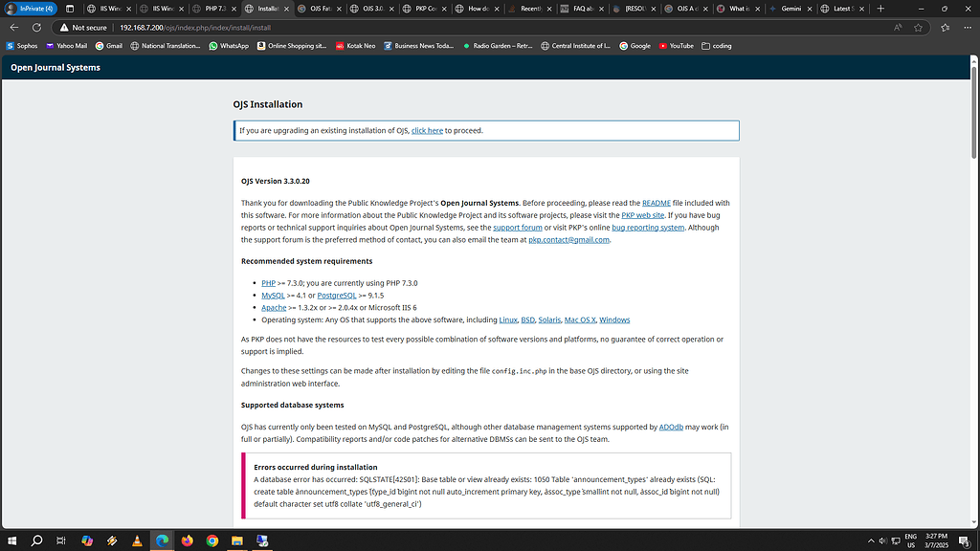This screenshot has height=551, width=980.
Task: Open Firefox from the taskbar
Action: (x=187, y=540)
